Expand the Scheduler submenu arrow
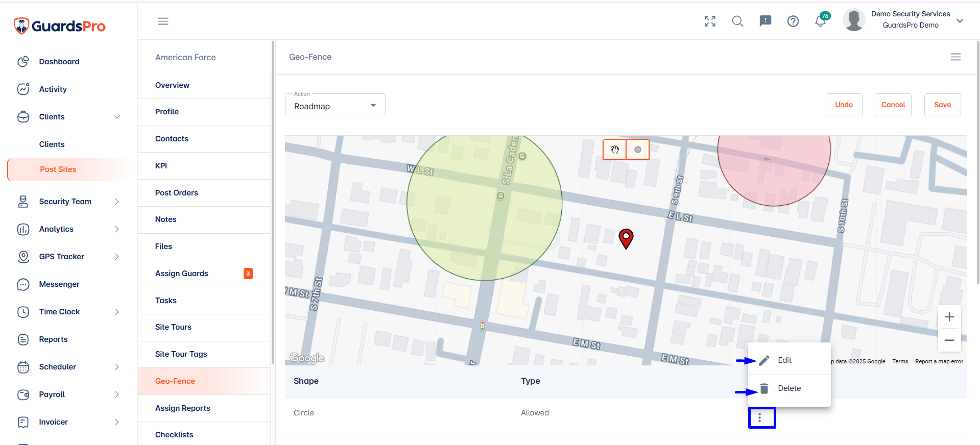980x445 pixels. (x=117, y=367)
